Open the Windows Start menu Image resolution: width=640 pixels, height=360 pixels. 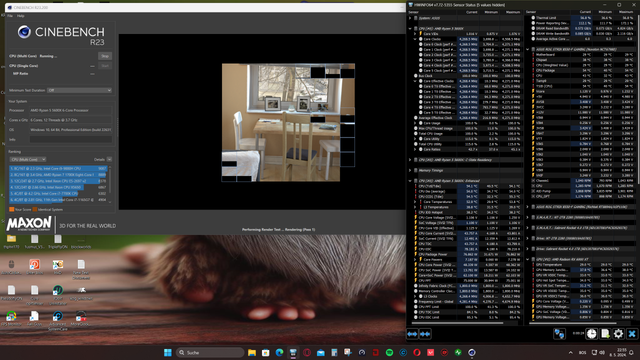pyautogui.click(x=168, y=352)
